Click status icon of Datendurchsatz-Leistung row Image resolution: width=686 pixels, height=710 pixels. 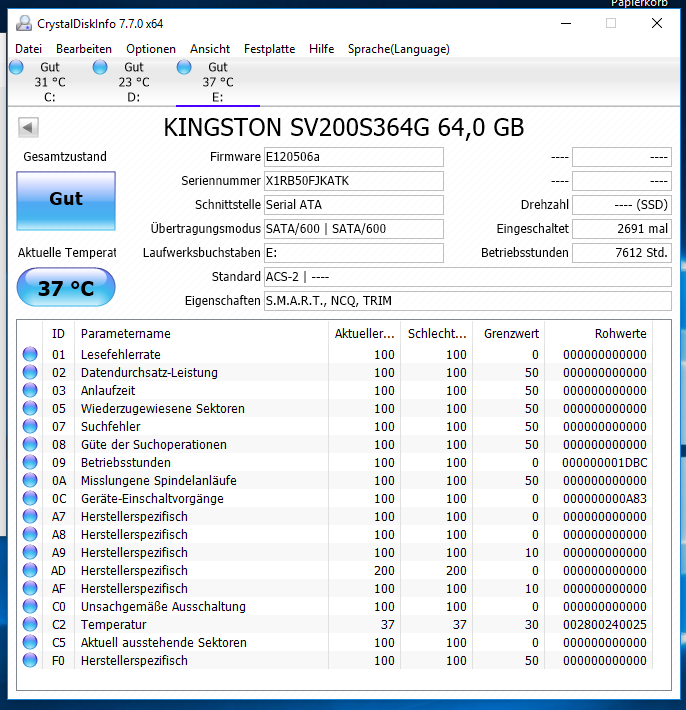coord(30,372)
